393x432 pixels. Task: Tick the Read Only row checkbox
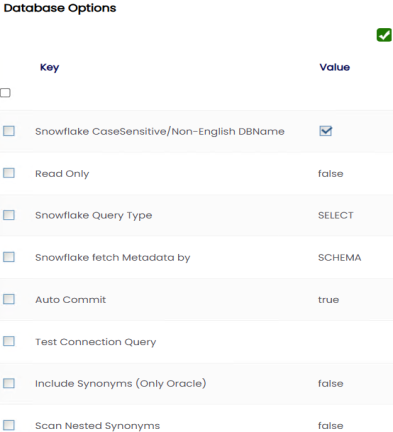click(x=9, y=173)
